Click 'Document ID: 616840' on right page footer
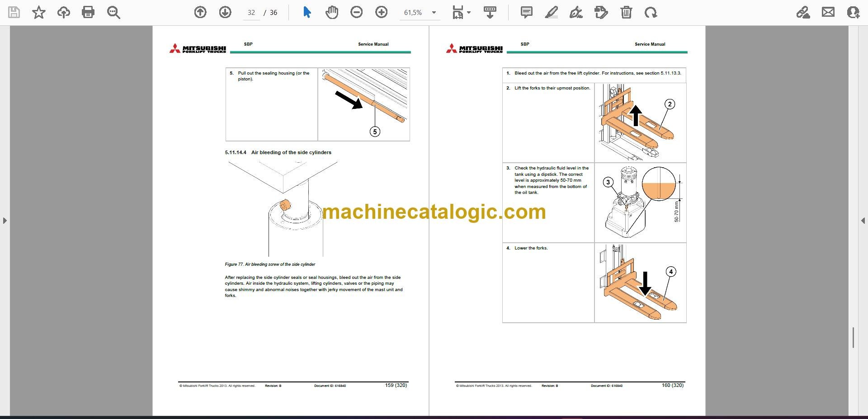The height and width of the screenshot is (419, 868). (x=607, y=386)
